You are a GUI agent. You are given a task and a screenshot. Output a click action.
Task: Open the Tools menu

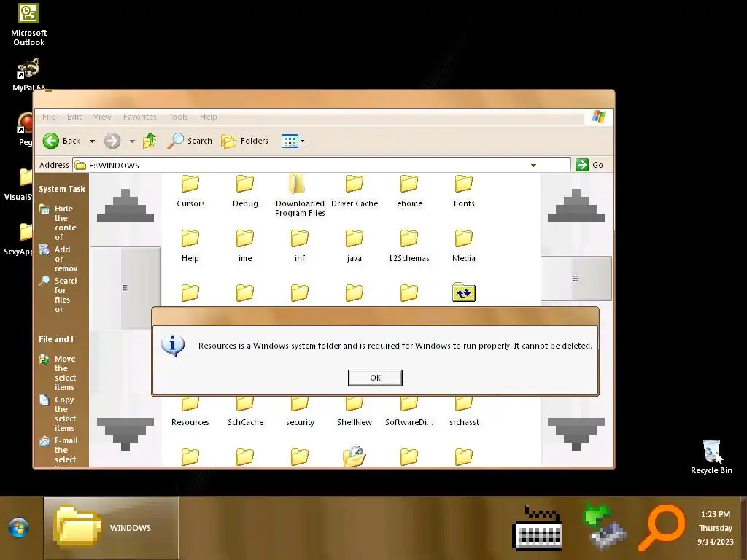click(x=178, y=117)
